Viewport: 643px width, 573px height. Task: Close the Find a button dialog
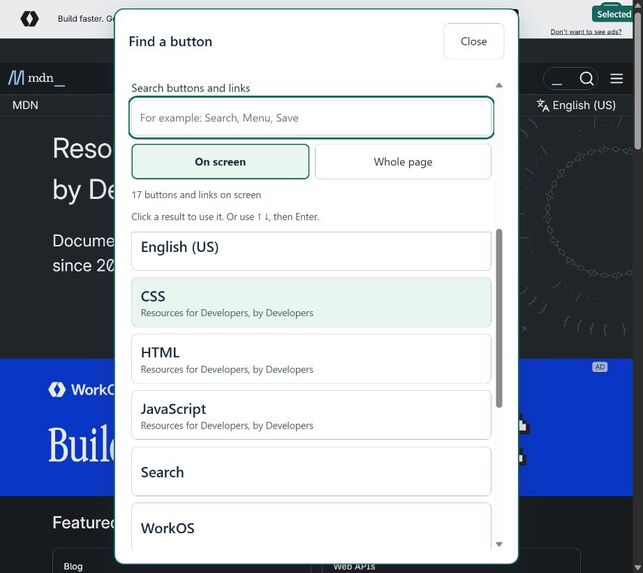pos(474,41)
